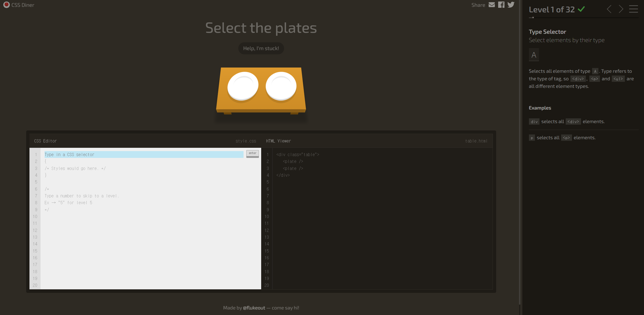Click the '/* Styles would go here. */' comment
This screenshot has height=315, width=644.
(x=75, y=168)
